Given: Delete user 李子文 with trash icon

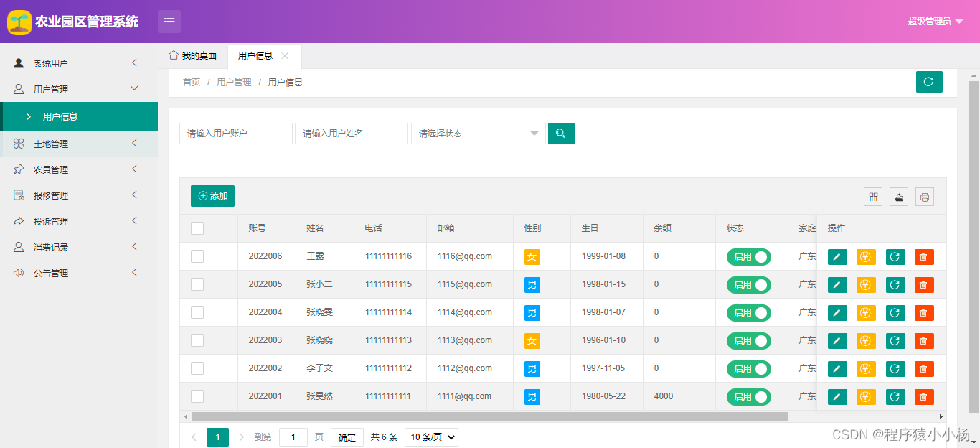Looking at the screenshot, I should coord(924,369).
